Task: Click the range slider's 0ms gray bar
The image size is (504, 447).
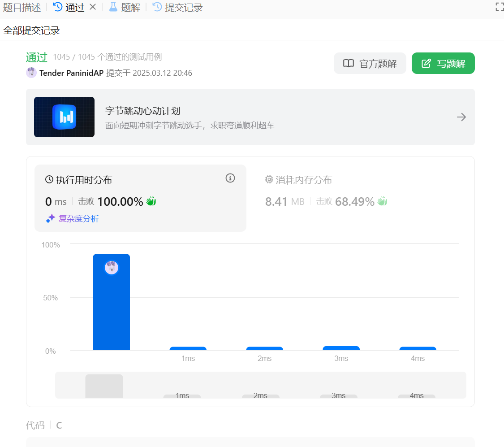Action: point(104,386)
